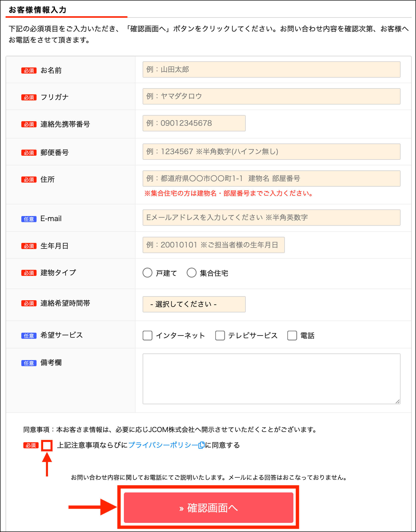Click the 連絡先携帯番号 phone number field
Screen dimensions: 416x532
[194, 123]
